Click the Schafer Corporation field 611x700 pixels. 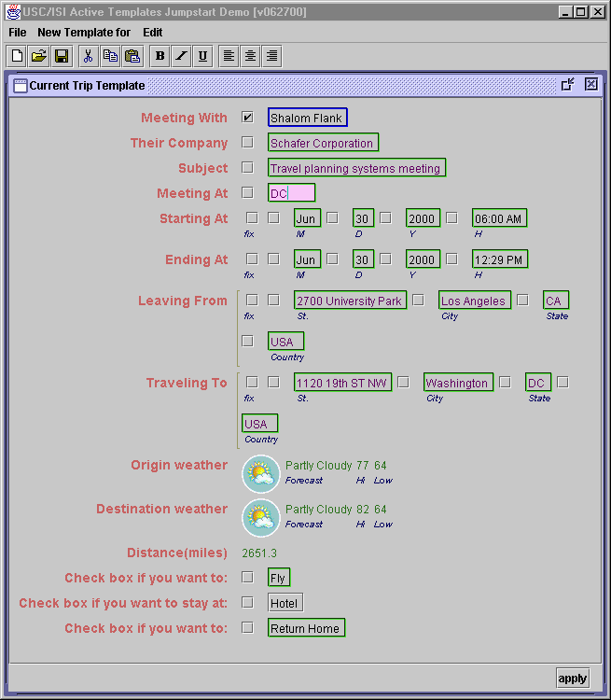(323, 143)
